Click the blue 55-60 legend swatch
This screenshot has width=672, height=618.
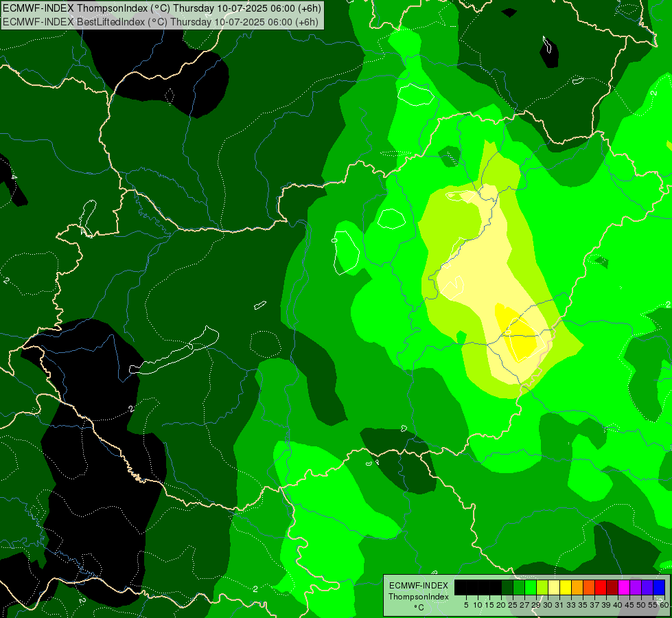pyautogui.click(x=659, y=587)
